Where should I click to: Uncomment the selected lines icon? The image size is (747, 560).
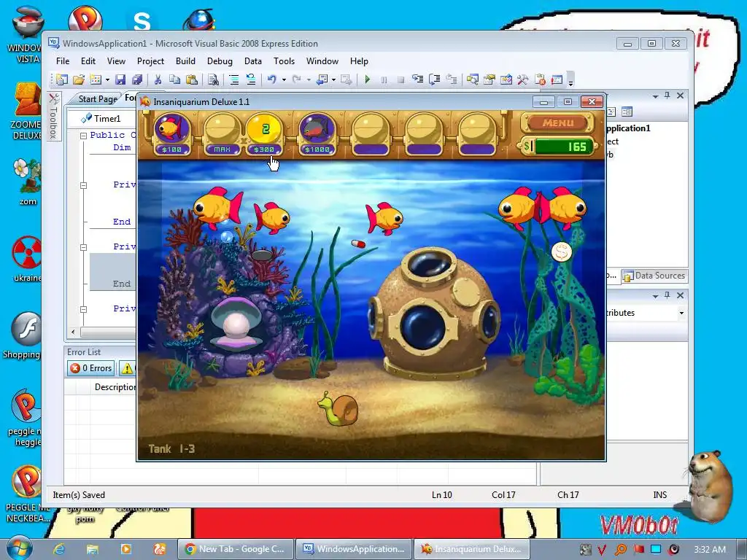pyautogui.click(x=251, y=79)
